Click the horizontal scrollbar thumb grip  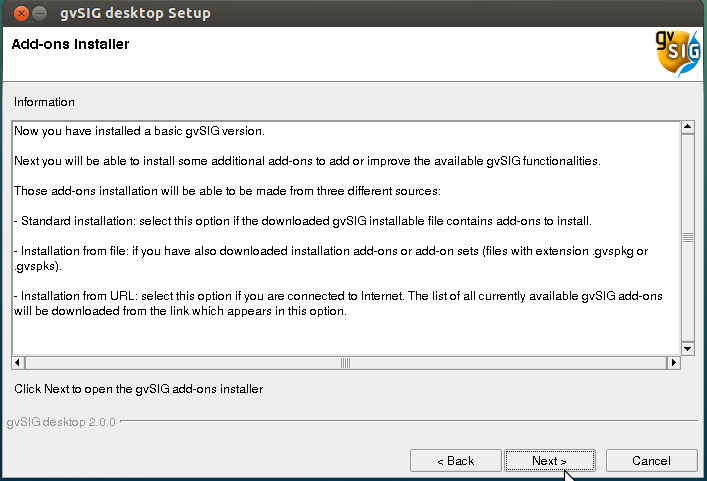[x=345, y=362]
